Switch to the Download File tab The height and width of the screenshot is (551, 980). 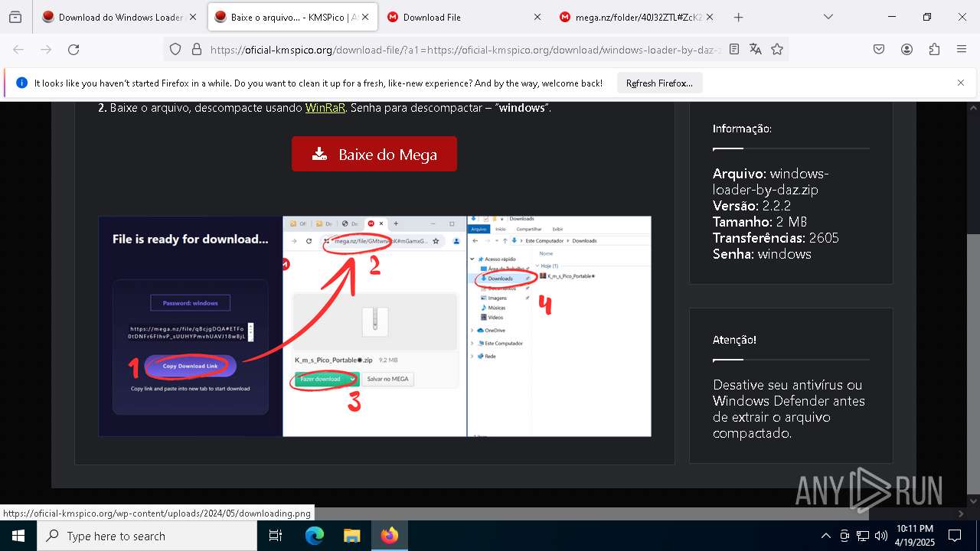[465, 17]
